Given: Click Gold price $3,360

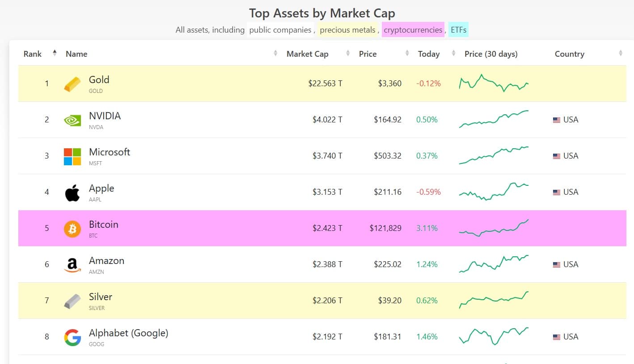Looking at the screenshot, I should (x=389, y=84).
